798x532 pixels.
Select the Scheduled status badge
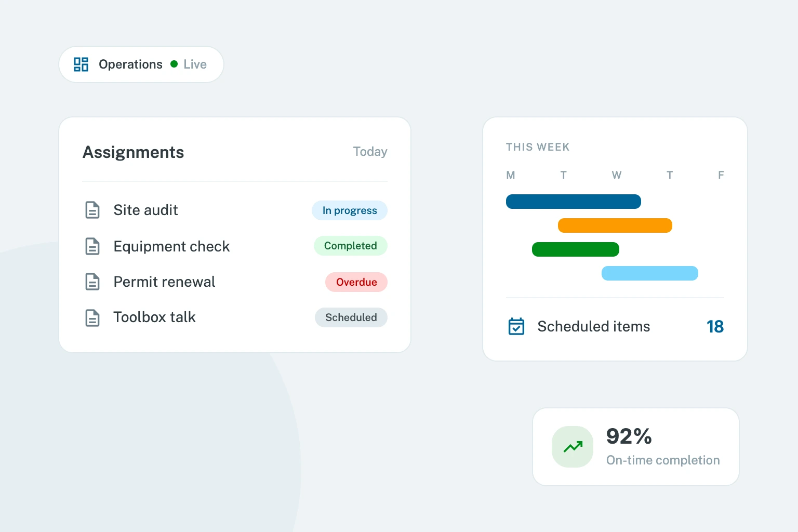click(x=351, y=317)
